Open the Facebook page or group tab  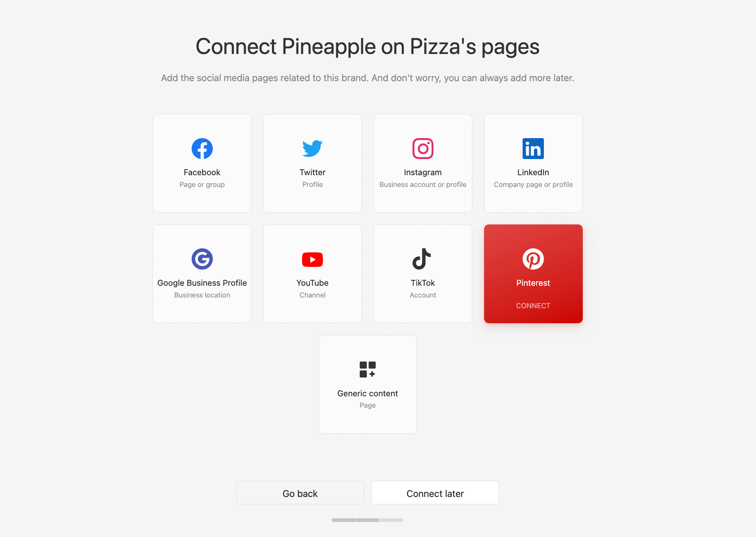202,163
